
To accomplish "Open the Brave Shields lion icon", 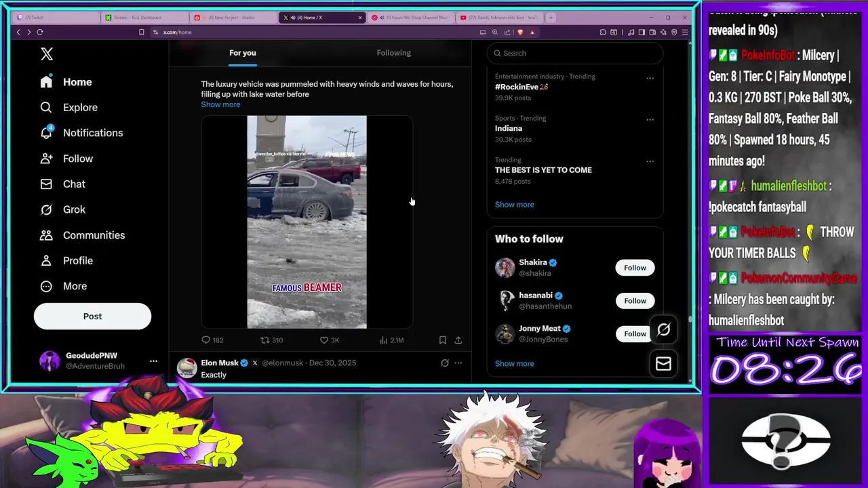I will point(520,32).
